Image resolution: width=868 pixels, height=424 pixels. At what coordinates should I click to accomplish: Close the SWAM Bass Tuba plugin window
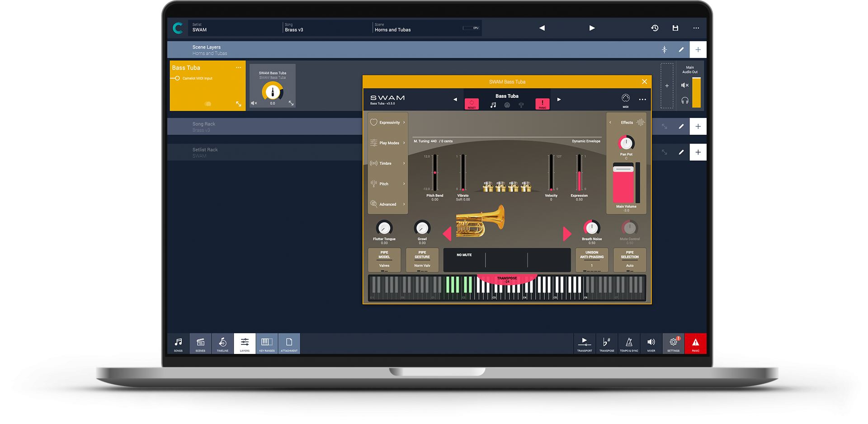click(x=644, y=82)
